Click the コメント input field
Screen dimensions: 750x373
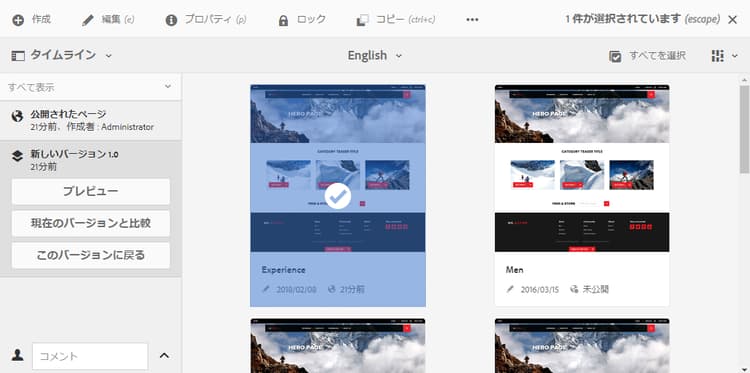pos(90,356)
